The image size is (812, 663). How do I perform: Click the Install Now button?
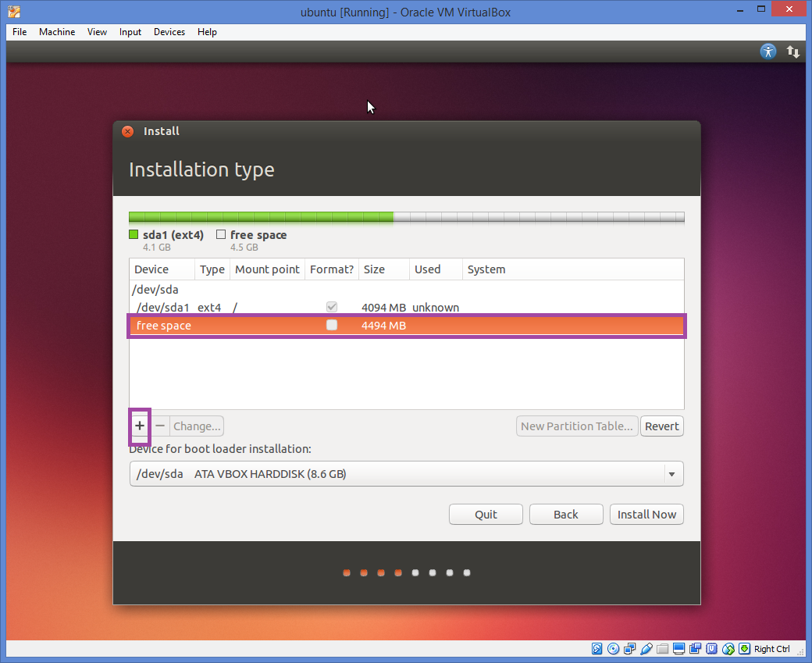point(646,515)
